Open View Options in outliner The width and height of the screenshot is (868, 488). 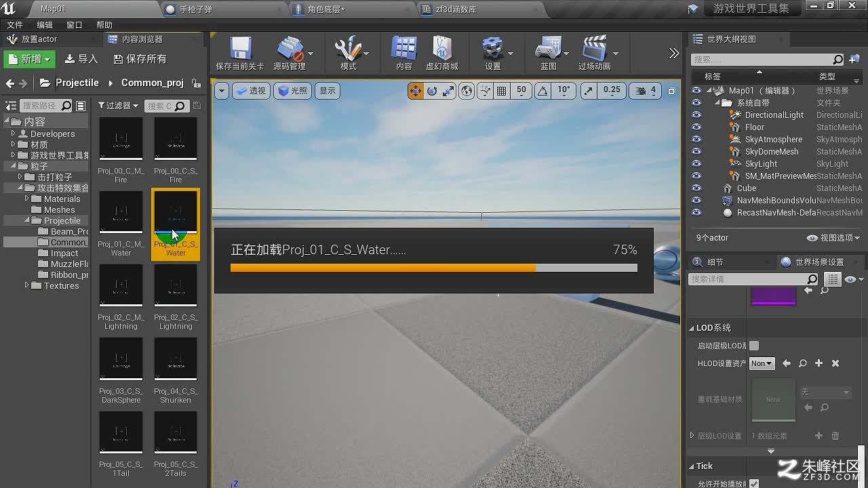pyautogui.click(x=833, y=238)
